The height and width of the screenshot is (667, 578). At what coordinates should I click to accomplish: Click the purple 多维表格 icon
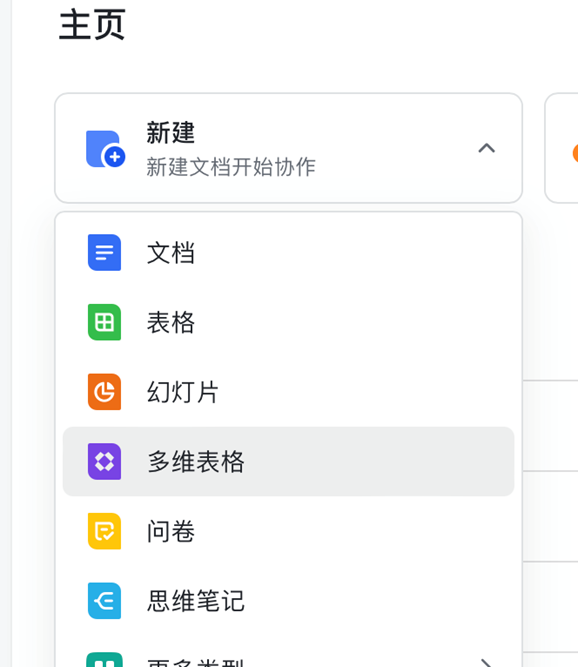104,462
